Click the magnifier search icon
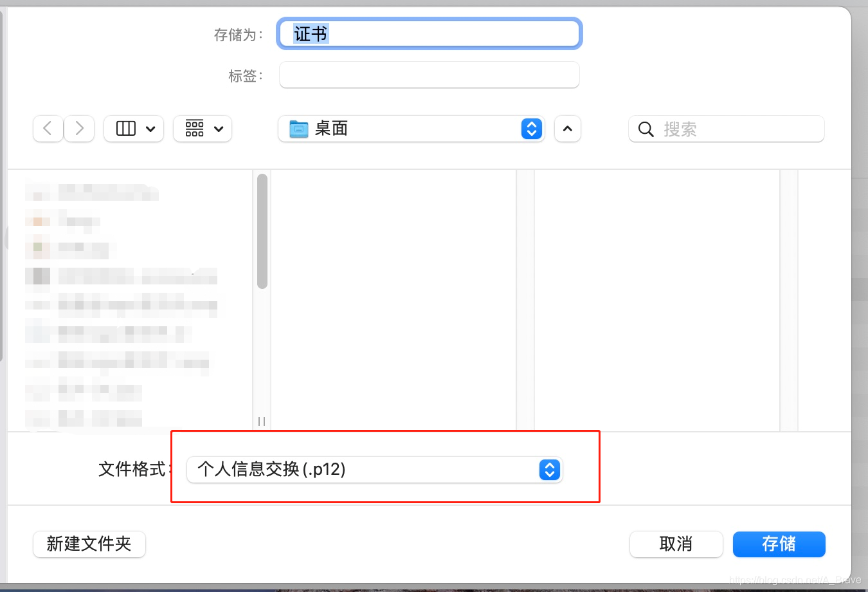 646,129
